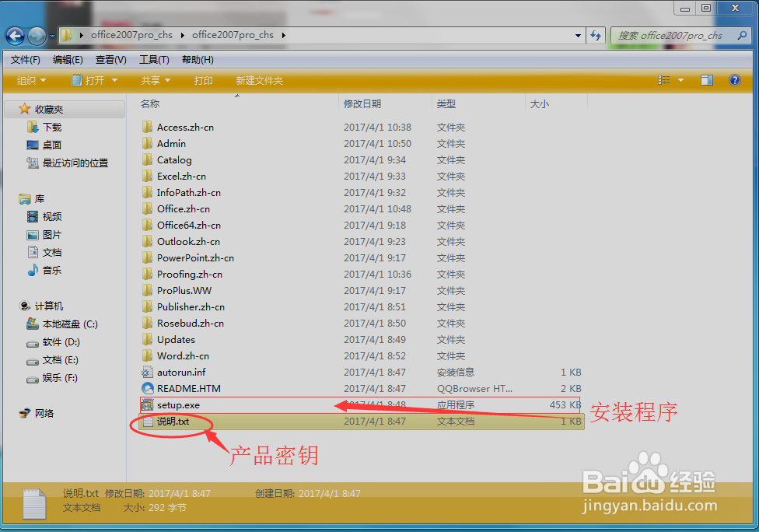The height and width of the screenshot is (532, 759).
Task: Click the 文档 (E:) drive icon
Action: tap(33, 361)
